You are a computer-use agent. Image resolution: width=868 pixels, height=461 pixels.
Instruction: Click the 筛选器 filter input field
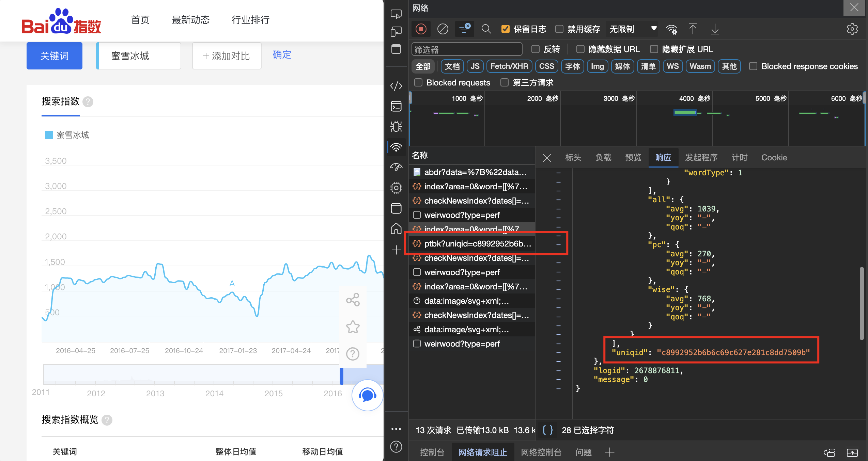pos(467,49)
